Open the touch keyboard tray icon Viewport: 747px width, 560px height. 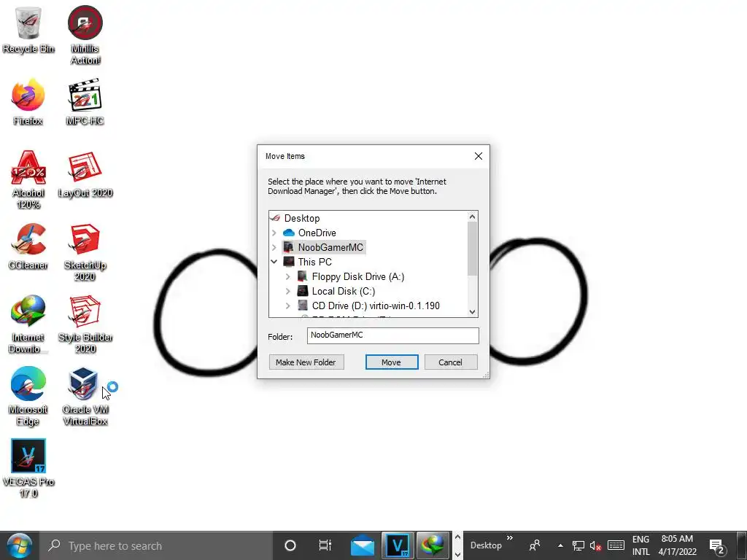[x=616, y=545]
